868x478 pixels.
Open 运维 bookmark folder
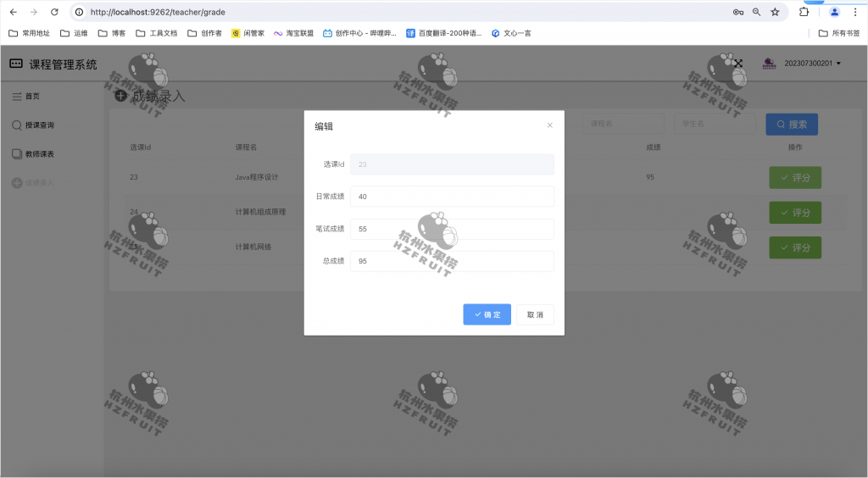74,33
